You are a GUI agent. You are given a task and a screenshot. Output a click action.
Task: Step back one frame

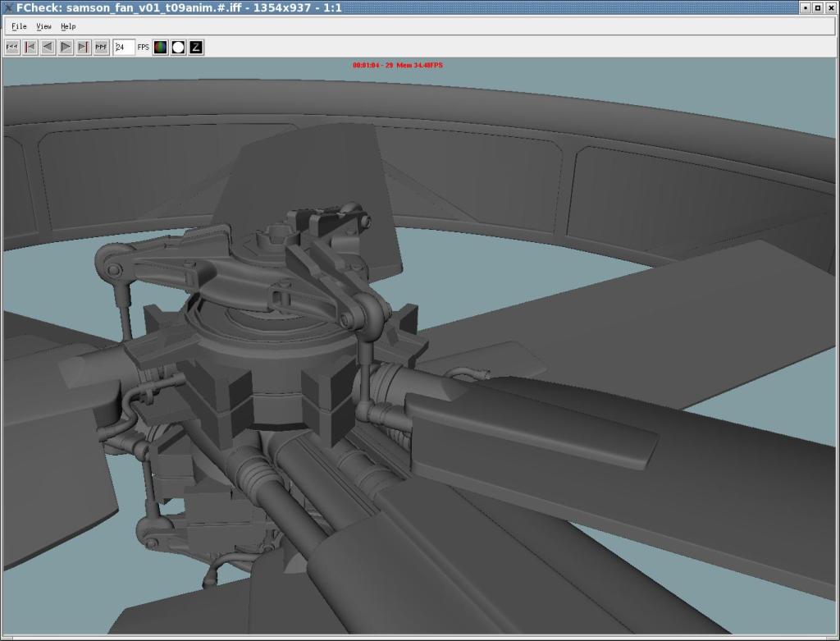pyautogui.click(x=30, y=48)
